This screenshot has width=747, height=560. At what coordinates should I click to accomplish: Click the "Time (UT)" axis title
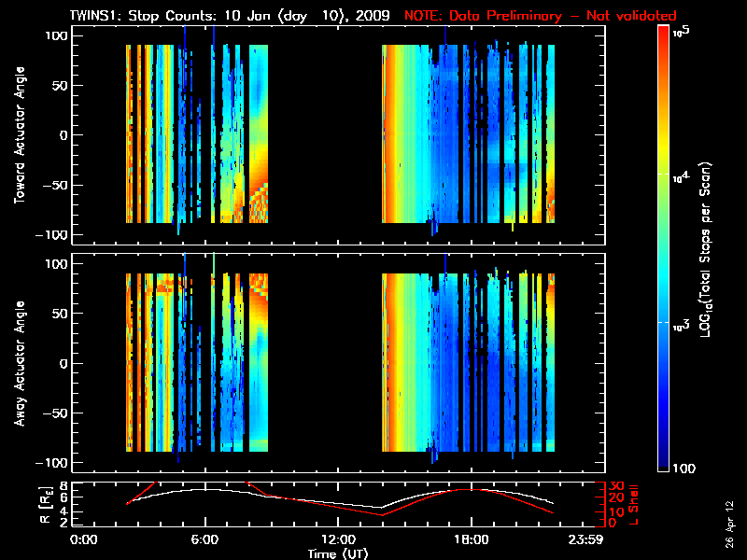point(338,553)
